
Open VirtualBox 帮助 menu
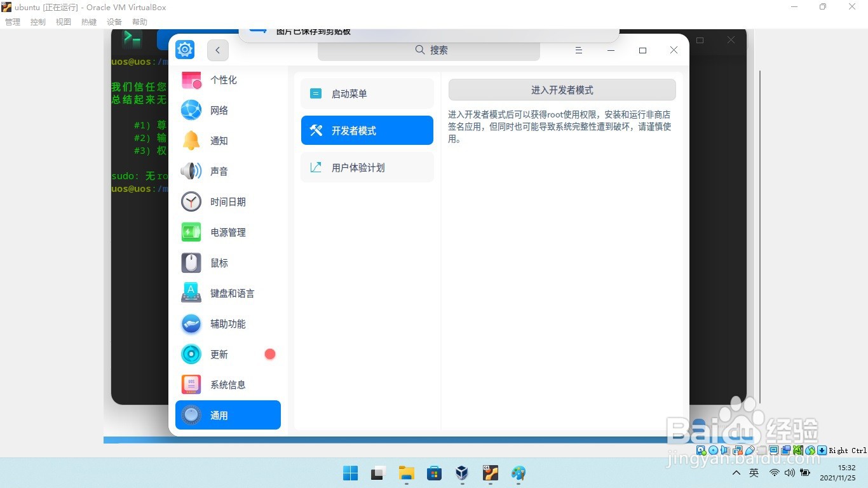[x=140, y=22]
